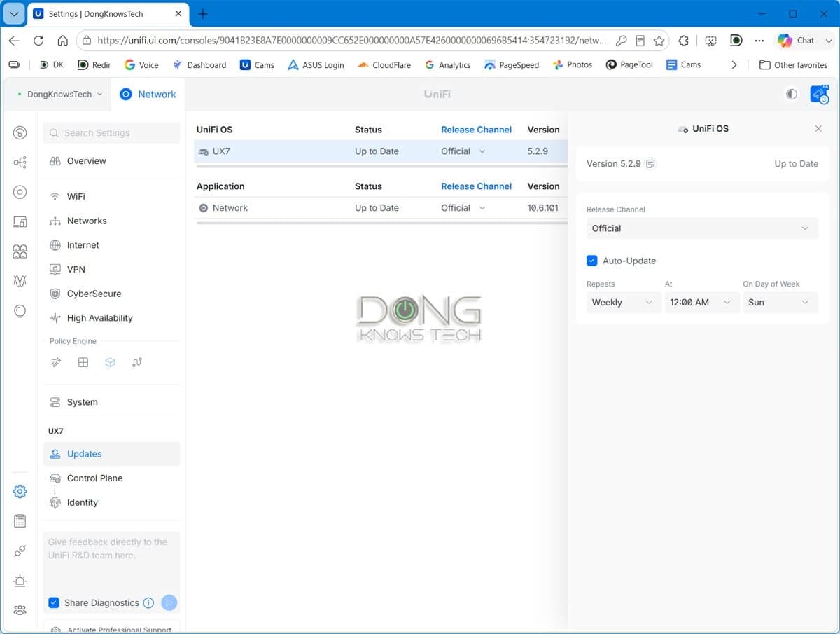Open the ASUS Login bookmark
This screenshot has width=840, height=634.
[x=316, y=64]
